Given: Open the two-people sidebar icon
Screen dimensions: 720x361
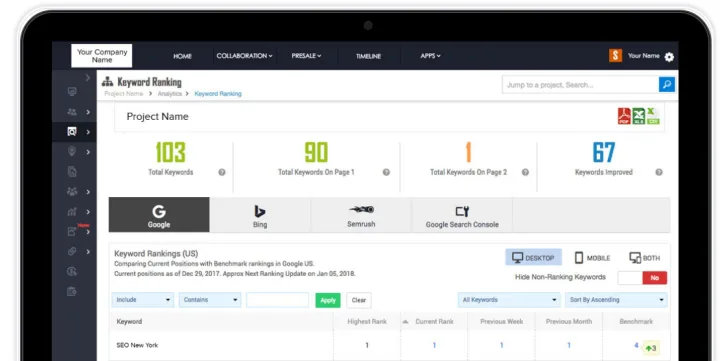Looking at the screenshot, I should [x=72, y=112].
